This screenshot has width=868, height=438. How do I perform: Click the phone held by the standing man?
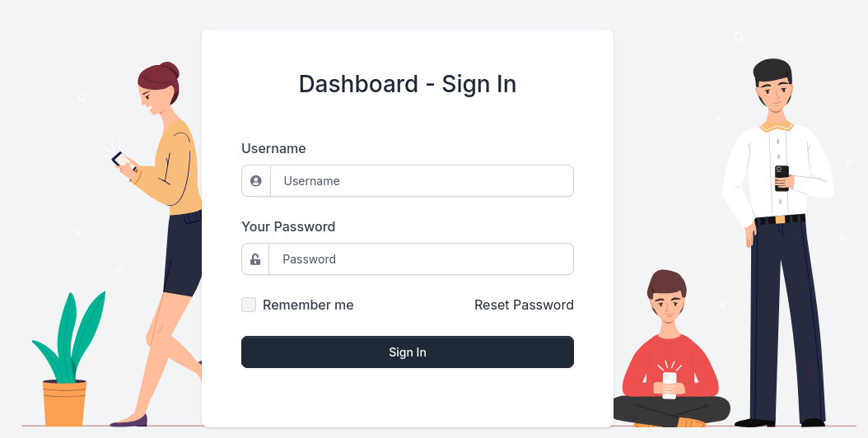point(782,177)
